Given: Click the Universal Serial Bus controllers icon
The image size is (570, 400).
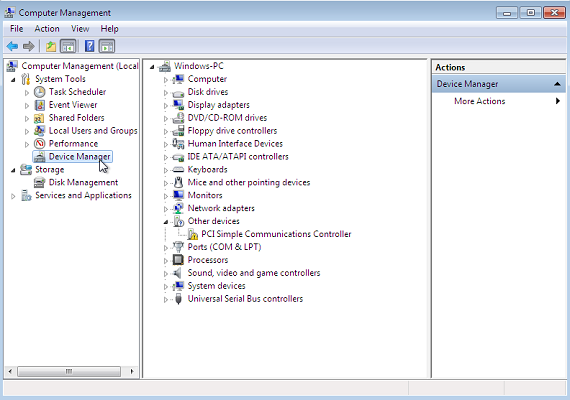Looking at the screenshot, I should coord(178,299).
